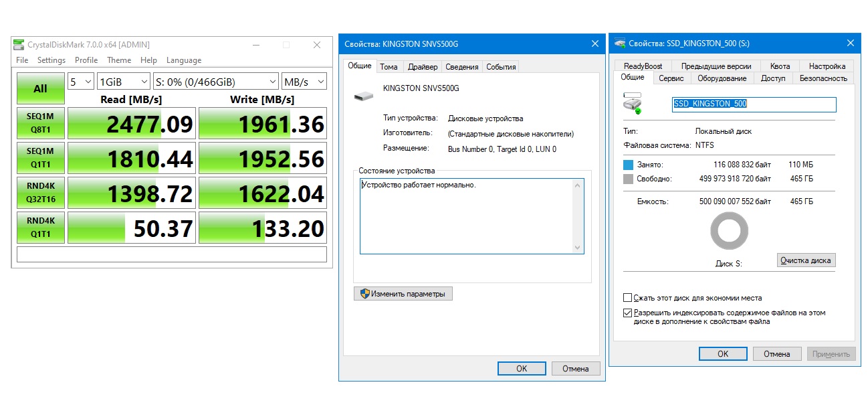The image size is (868, 413).
Task: Run the SEQ1M Q1T1 test
Action: (41, 158)
